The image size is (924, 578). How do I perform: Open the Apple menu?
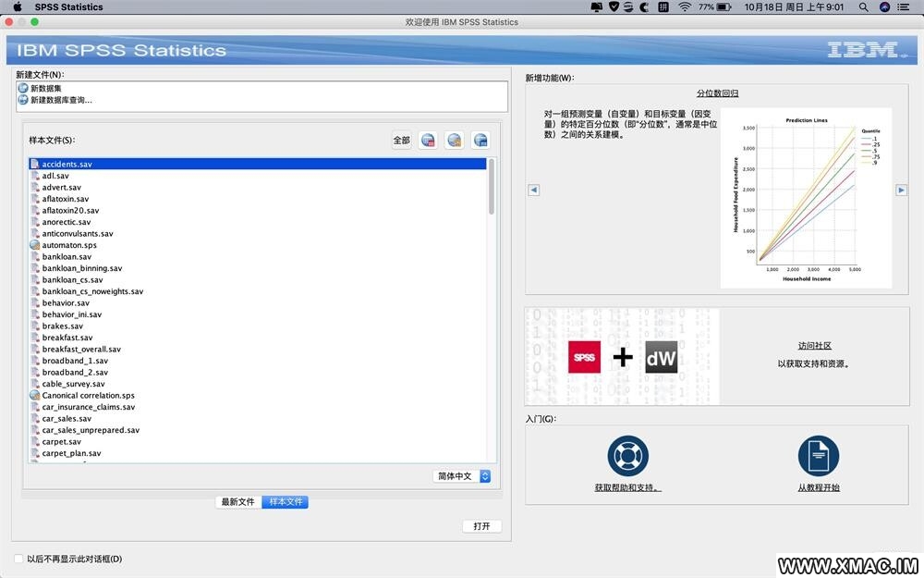pyautogui.click(x=17, y=7)
